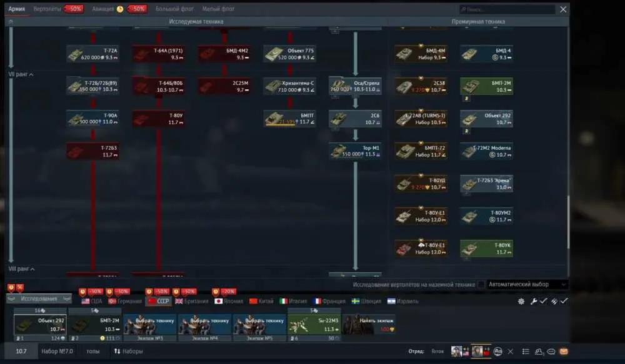625x364 pixels.
Task: Click the snowflake gear icon above crews
Action: coord(521,302)
